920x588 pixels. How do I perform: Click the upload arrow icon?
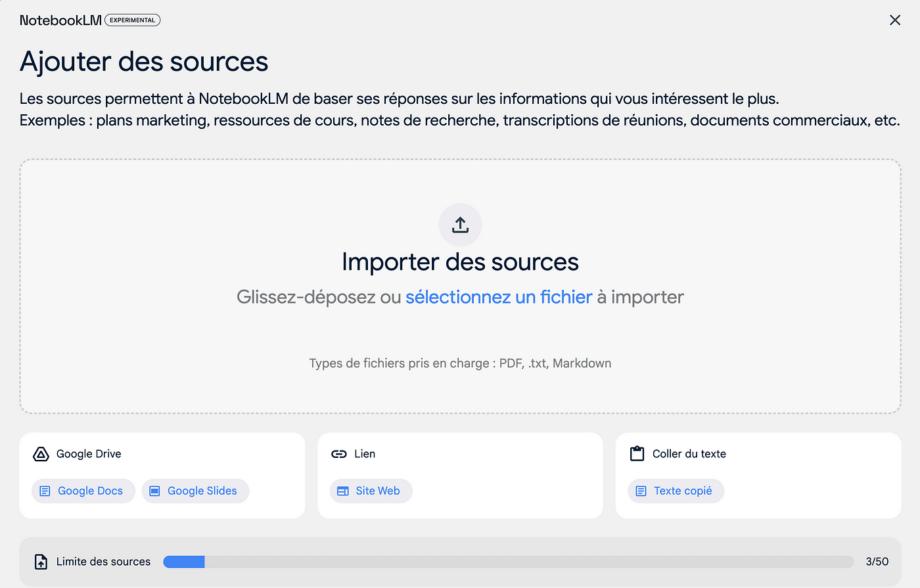pyautogui.click(x=460, y=225)
